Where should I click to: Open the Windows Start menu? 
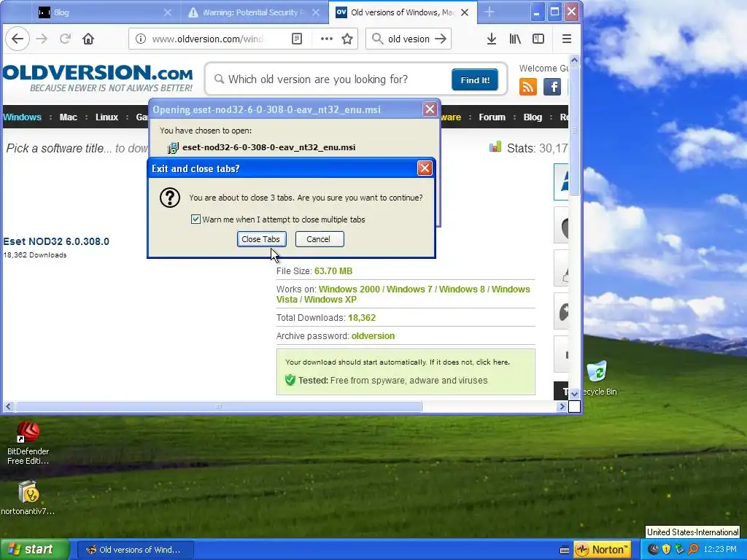point(34,550)
